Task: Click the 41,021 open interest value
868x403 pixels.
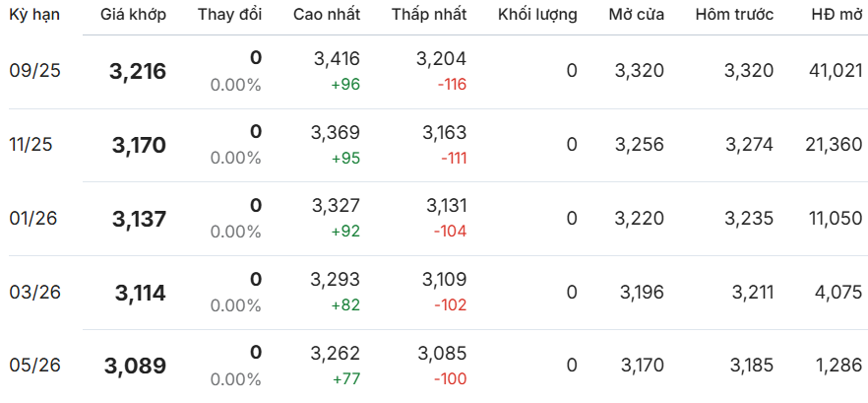Action: pyautogui.click(x=835, y=71)
